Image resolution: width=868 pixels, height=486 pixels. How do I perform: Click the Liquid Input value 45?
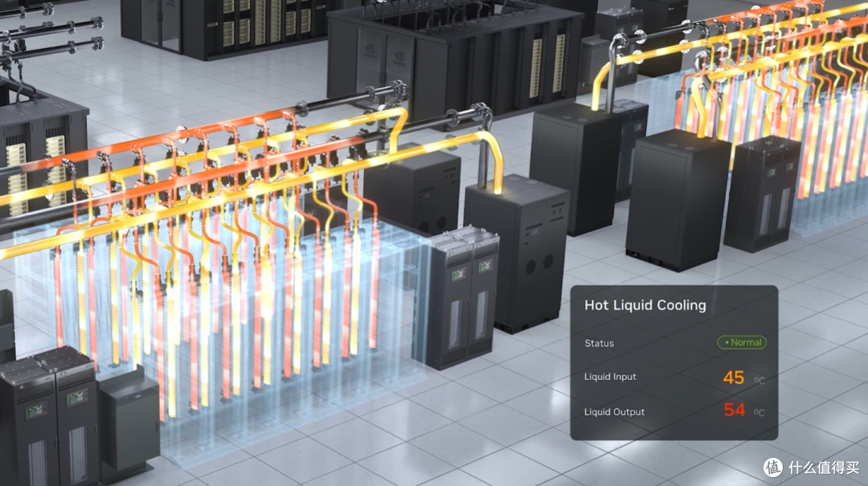point(734,378)
